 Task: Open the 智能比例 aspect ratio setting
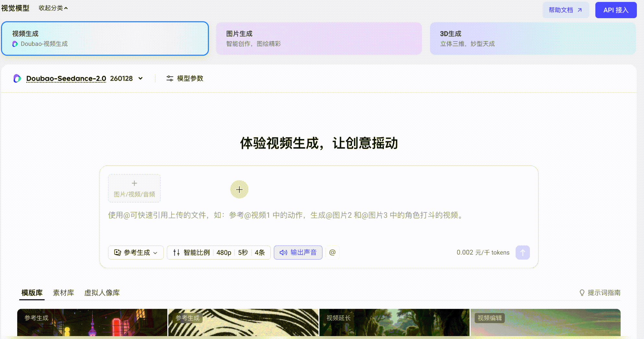(x=197, y=252)
